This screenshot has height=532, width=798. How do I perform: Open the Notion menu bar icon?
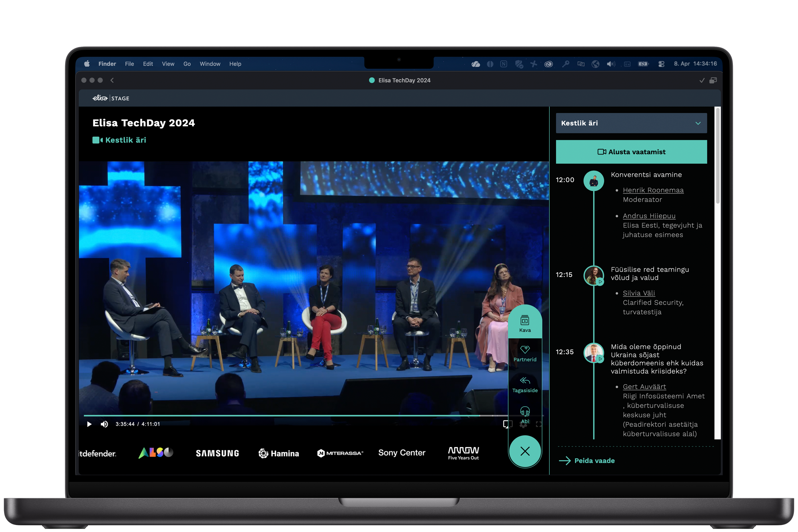[x=503, y=64]
